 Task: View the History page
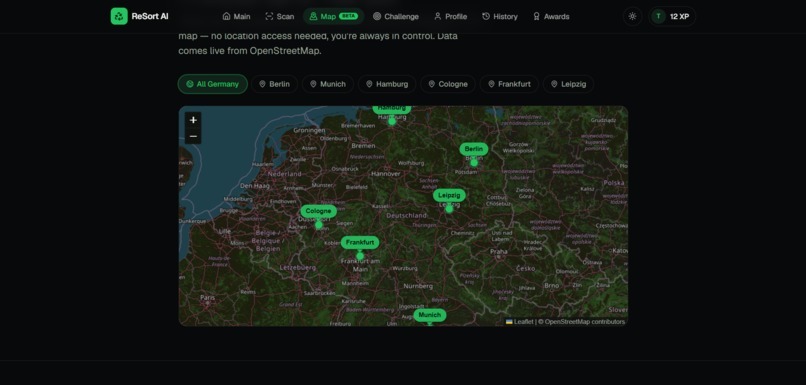pyautogui.click(x=500, y=16)
